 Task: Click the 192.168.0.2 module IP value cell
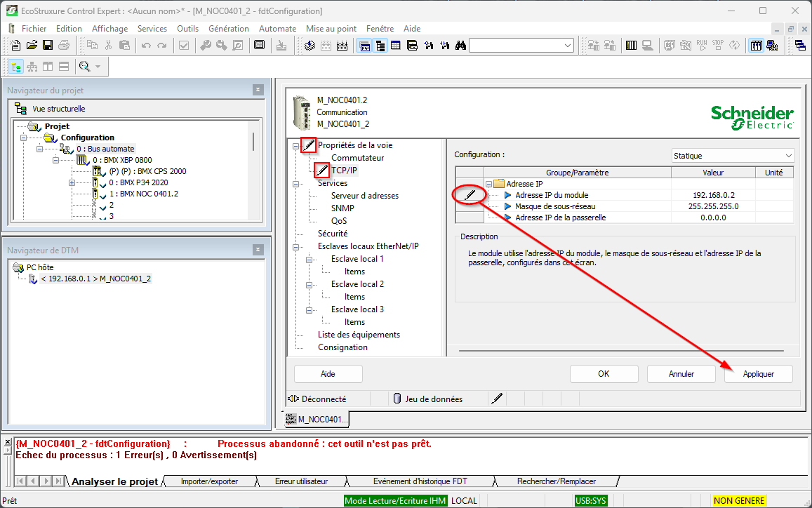pyautogui.click(x=713, y=195)
